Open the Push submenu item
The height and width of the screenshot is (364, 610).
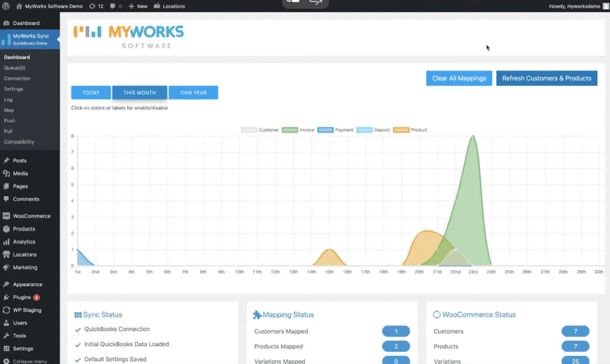click(x=10, y=120)
